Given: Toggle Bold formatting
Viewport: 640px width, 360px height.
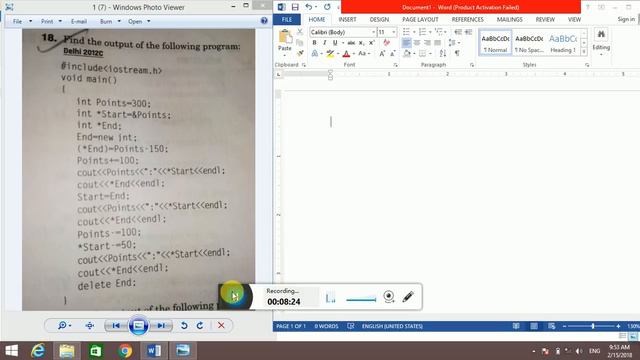Looking at the screenshot, I should pos(314,43).
